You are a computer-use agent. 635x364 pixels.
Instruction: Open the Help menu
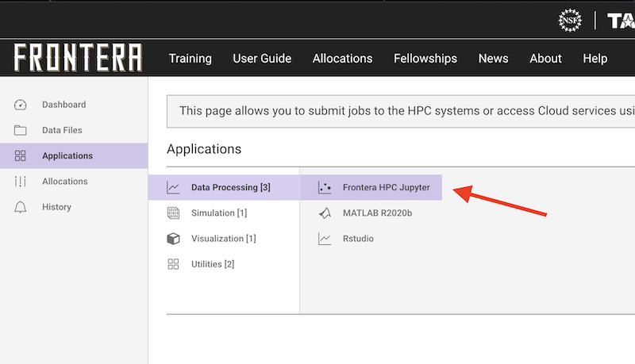595,59
